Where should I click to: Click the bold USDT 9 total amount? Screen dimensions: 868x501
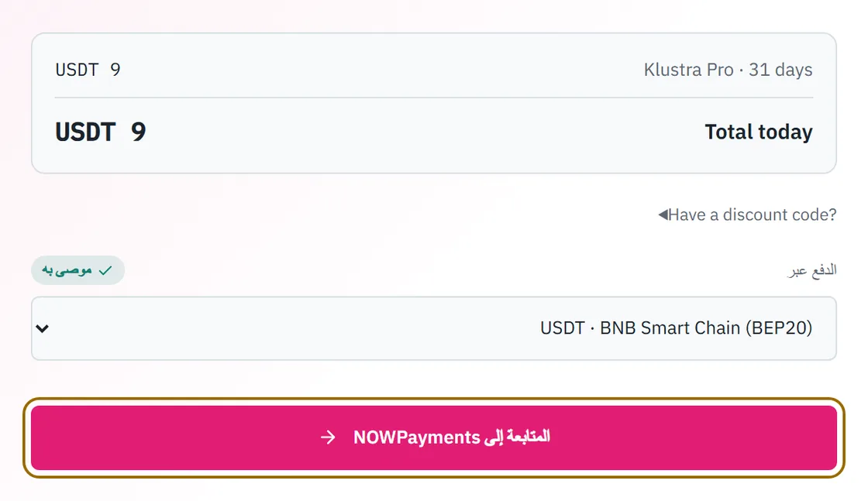click(x=100, y=132)
